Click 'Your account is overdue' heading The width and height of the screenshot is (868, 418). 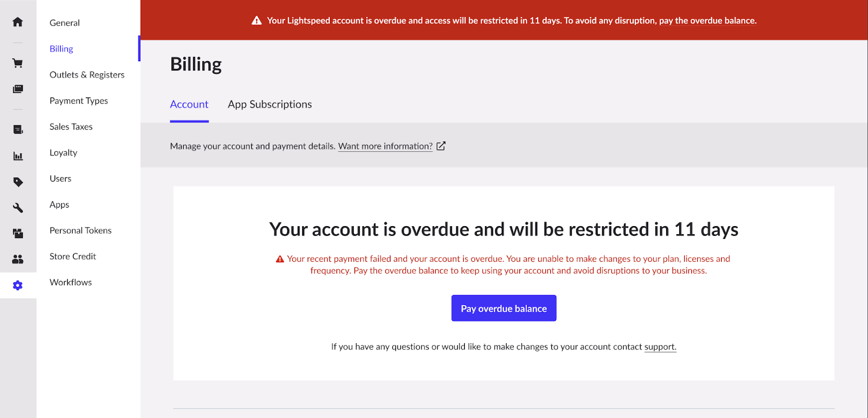click(503, 229)
